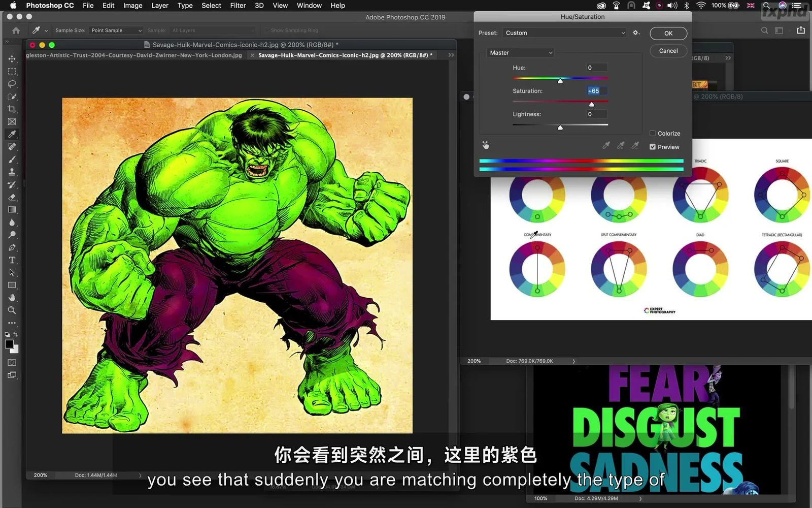812x508 pixels.
Task: Open the Image menu
Action: click(x=132, y=6)
